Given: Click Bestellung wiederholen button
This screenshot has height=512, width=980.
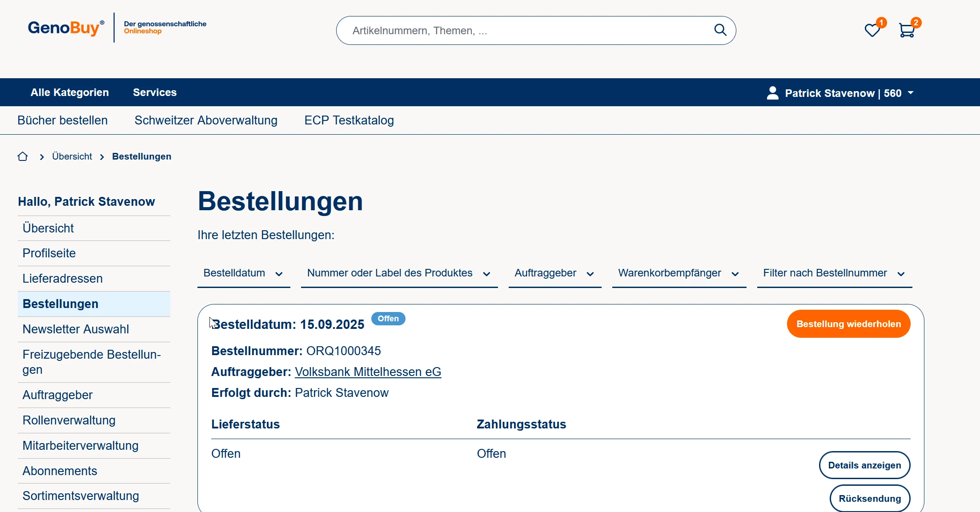Looking at the screenshot, I should 848,324.
